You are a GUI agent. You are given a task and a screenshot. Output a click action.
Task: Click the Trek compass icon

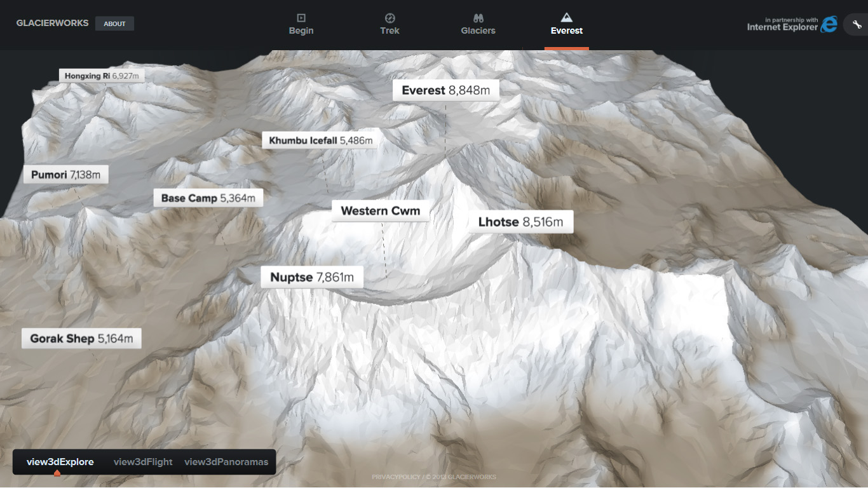390,18
